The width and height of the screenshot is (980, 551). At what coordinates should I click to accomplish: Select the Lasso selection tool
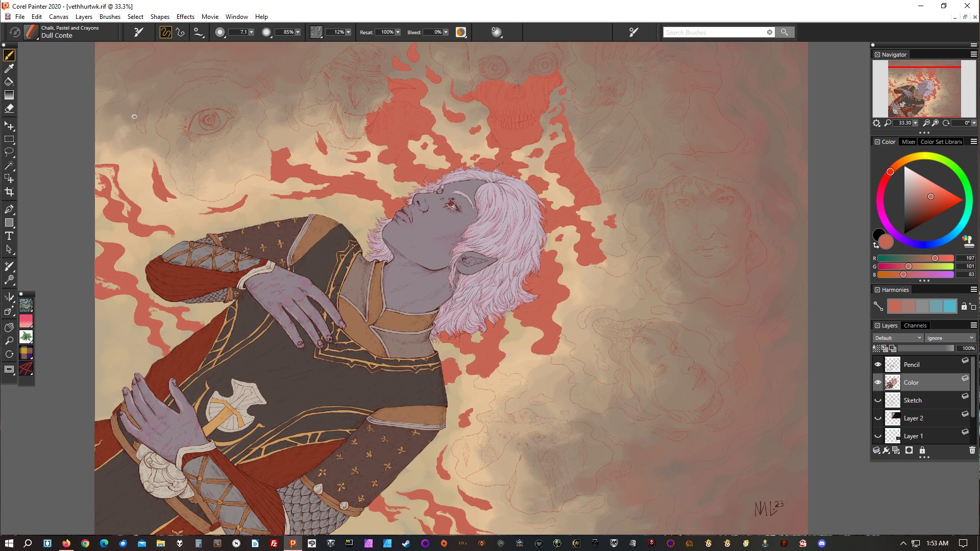[x=9, y=152]
